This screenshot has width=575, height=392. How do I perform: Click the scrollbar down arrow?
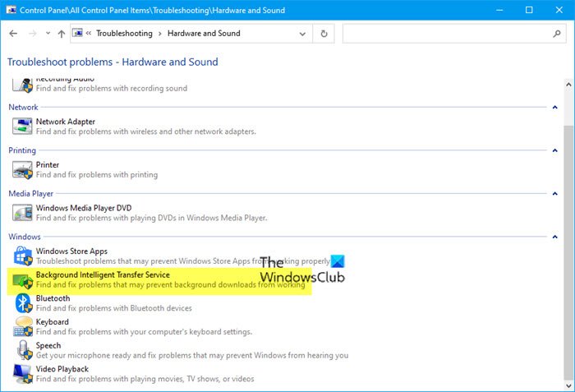click(x=568, y=385)
